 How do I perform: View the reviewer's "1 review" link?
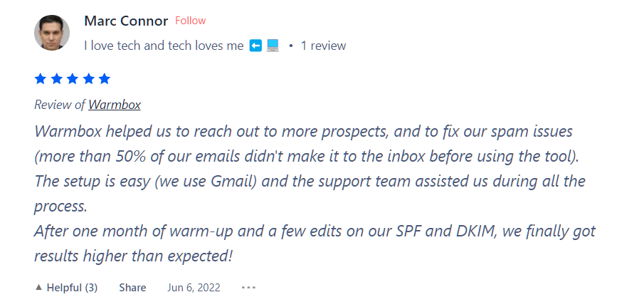(323, 46)
